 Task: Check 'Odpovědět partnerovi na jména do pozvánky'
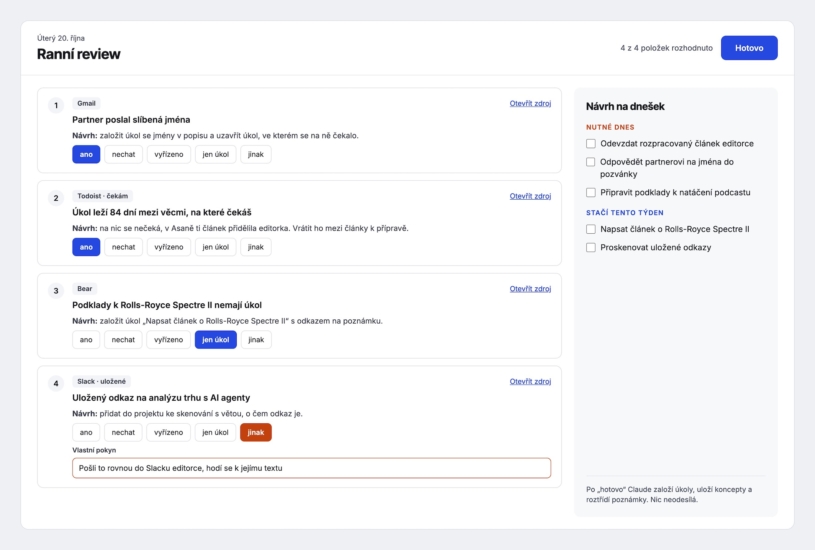coord(591,162)
